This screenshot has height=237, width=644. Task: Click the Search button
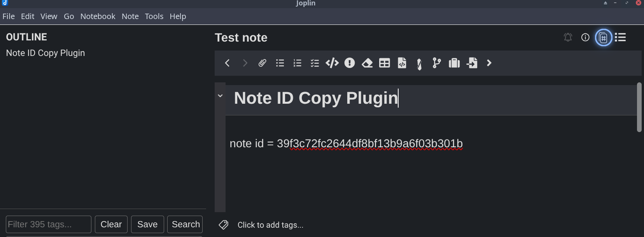pyautogui.click(x=185, y=224)
